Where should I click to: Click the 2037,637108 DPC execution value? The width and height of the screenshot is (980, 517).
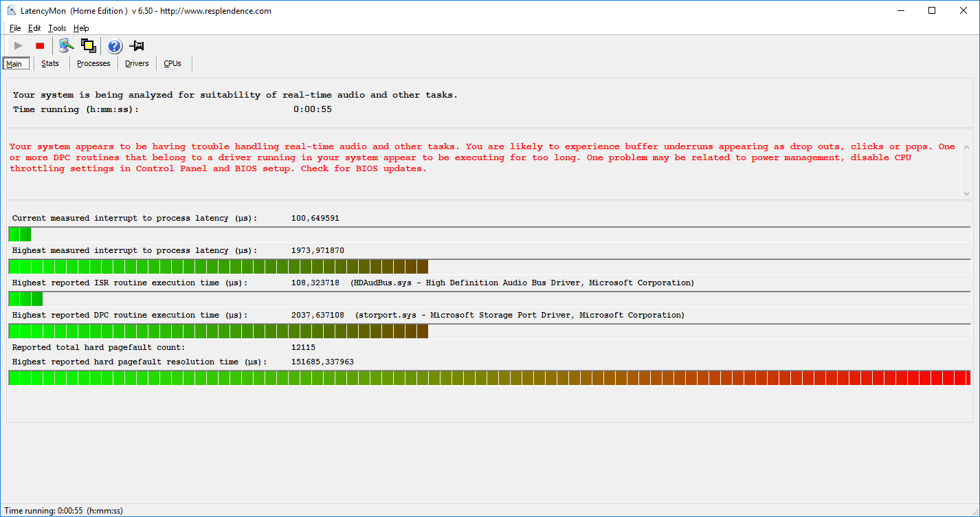point(318,315)
